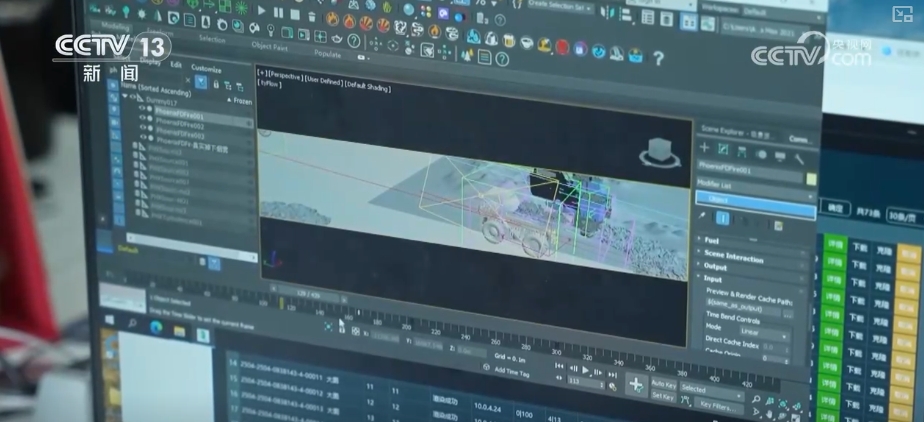Viewport: 924px width, 422px height.
Task: Toggle Auto Key animation mode
Action: coord(663,385)
